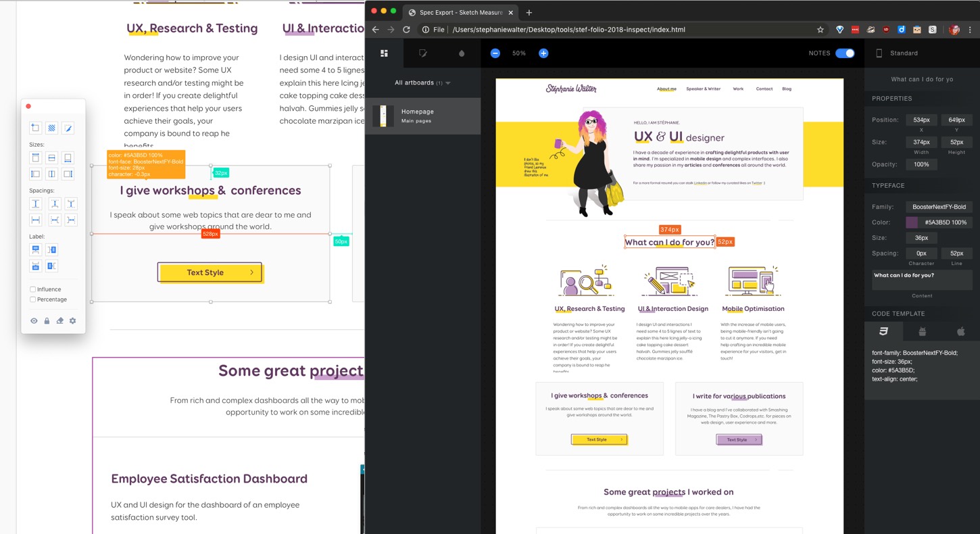This screenshot has width=980, height=534.
Task: Toggle the NOTES switch off
Action: click(x=845, y=53)
